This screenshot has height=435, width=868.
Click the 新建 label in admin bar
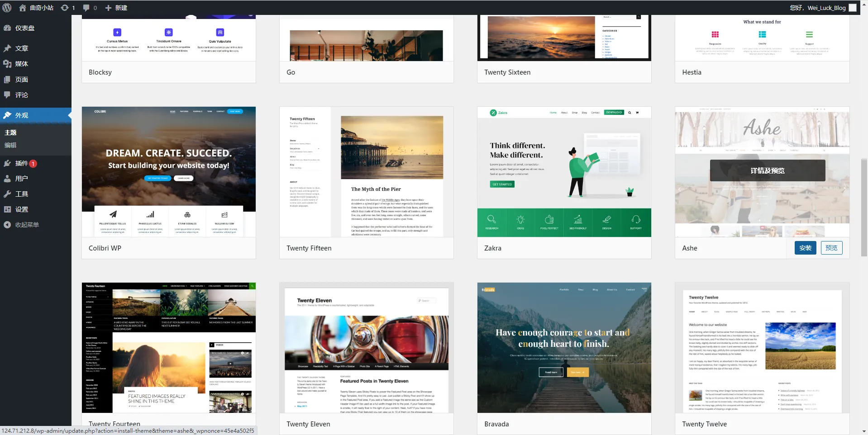tap(121, 8)
